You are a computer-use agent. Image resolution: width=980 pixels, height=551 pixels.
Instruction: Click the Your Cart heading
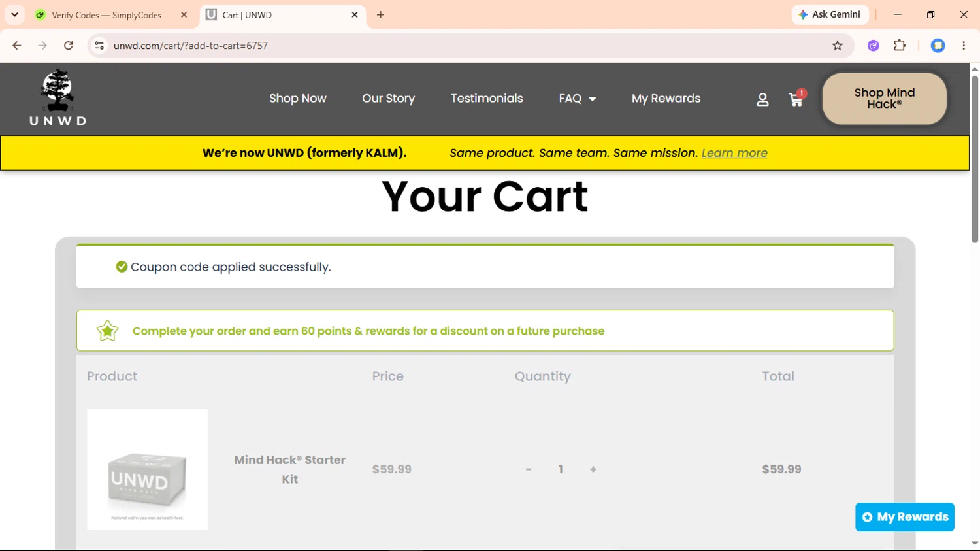pyautogui.click(x=485, y=197)
